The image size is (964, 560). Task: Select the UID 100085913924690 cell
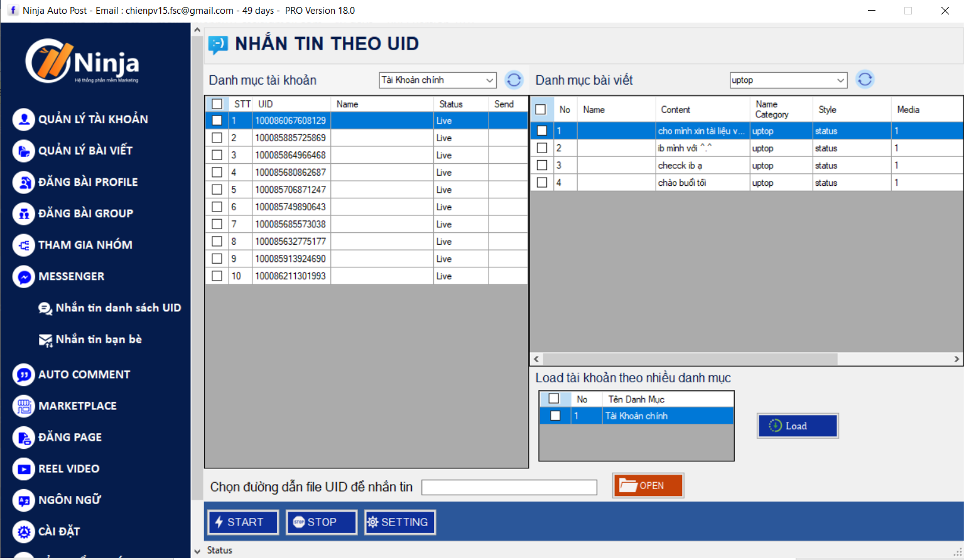291,259
